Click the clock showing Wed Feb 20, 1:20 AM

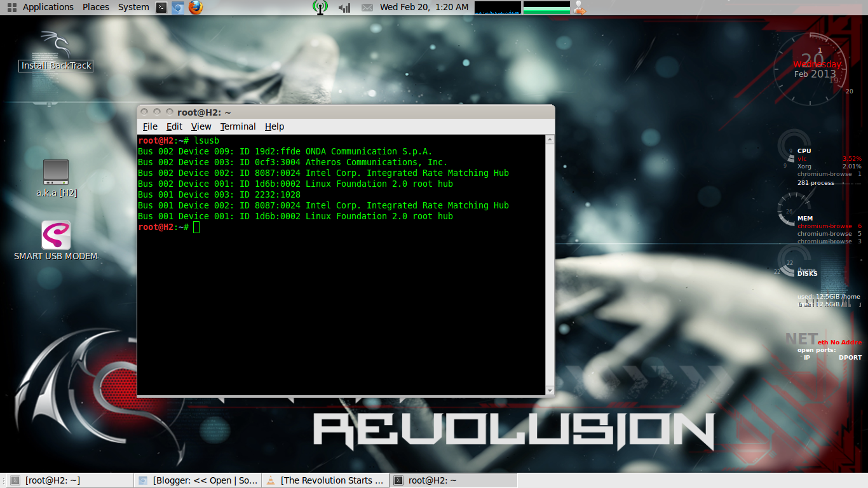pos(424,7)
